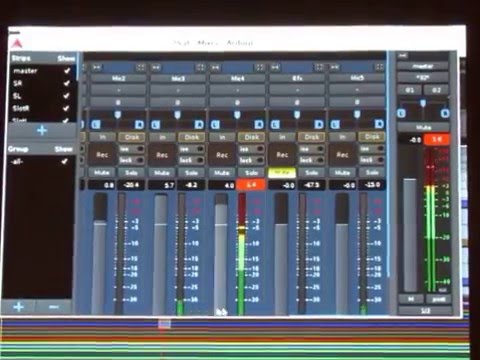Click the Mic4 red peak indicator to reset
480x360 pixels.
tap(251, 184)
